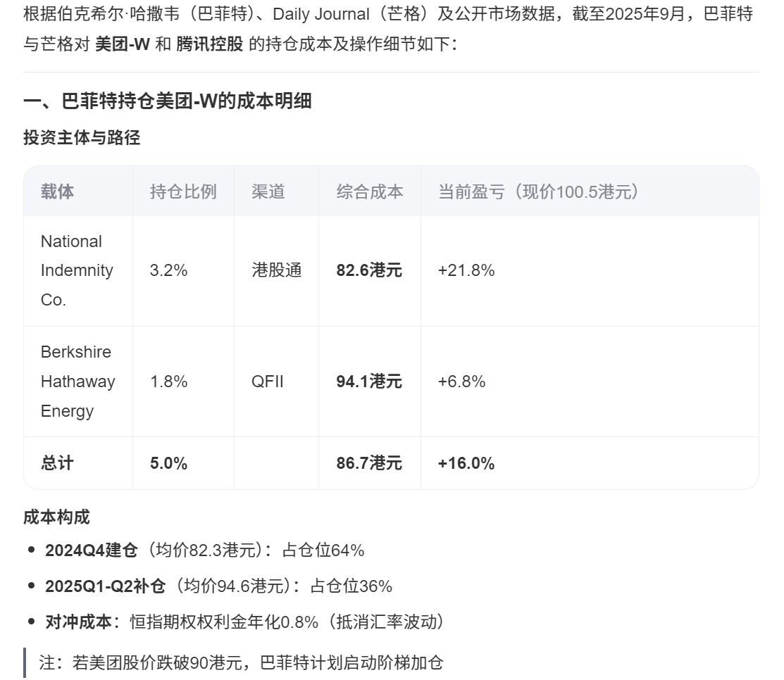Click the 86.7港元 total cost cell
784x680 pixels.
click(369, 463)
